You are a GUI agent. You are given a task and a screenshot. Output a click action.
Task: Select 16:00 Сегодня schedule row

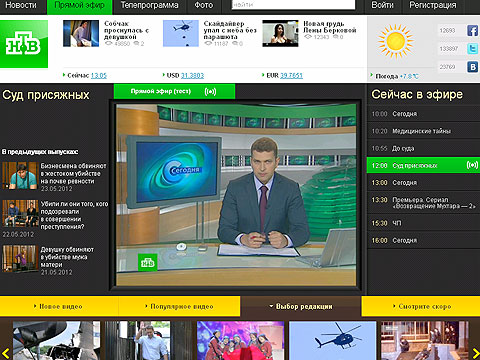(423, 240)
